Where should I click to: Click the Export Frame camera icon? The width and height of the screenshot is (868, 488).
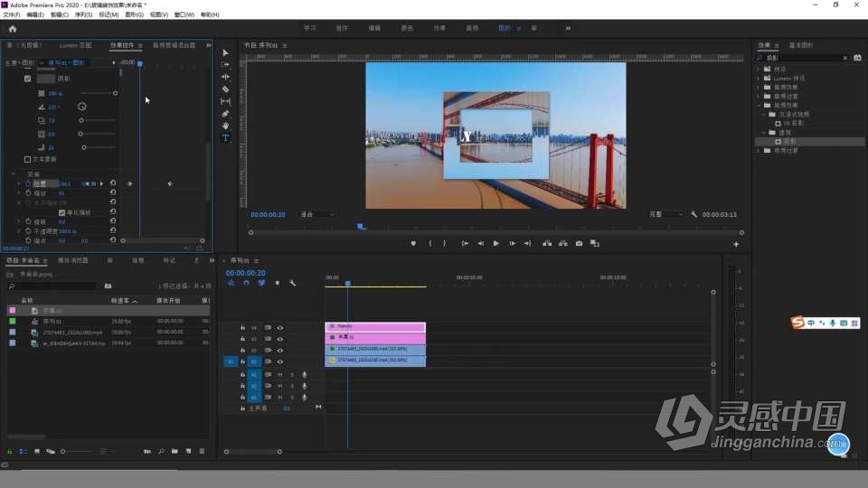pos(579,243)
